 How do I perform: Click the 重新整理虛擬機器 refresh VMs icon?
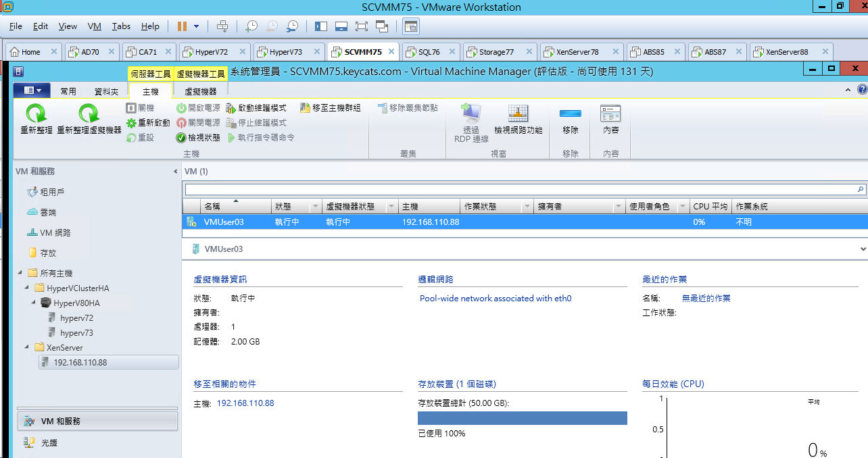point(89,113)
